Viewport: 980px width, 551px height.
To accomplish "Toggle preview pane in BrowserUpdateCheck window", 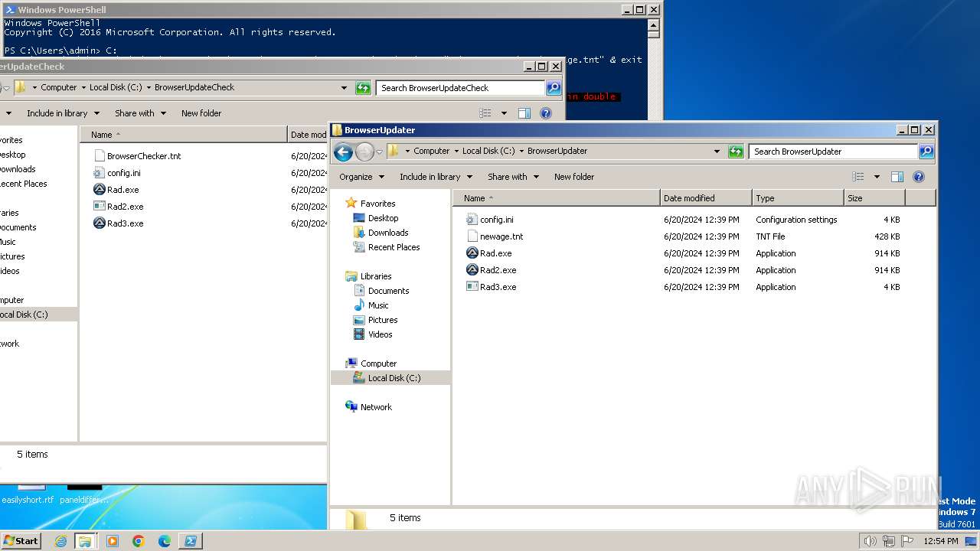I will [524, 113].
